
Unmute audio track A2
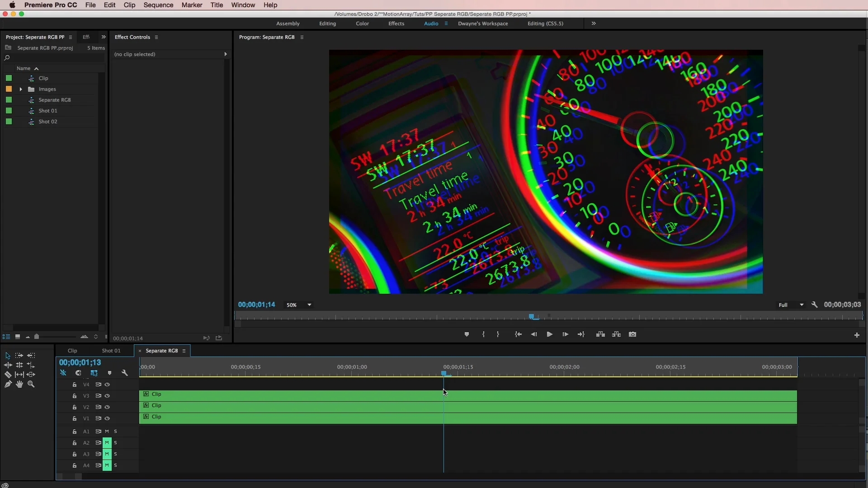tap(107, 443)
